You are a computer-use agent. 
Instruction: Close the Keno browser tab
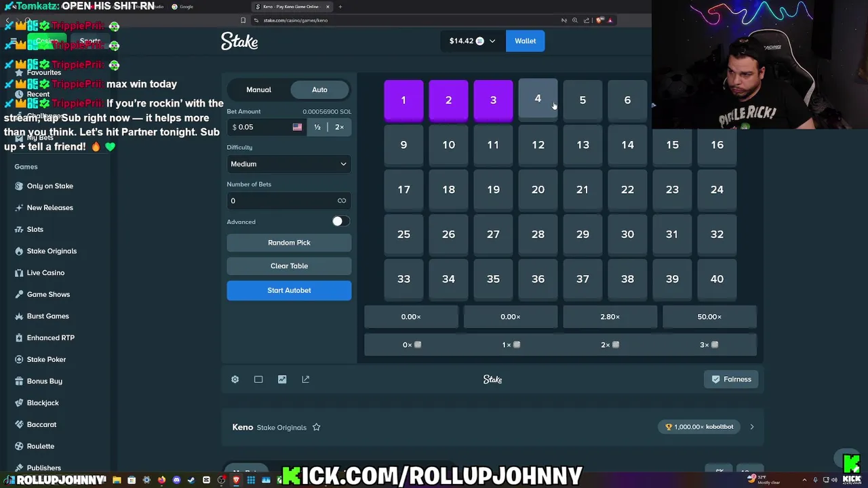328,7
